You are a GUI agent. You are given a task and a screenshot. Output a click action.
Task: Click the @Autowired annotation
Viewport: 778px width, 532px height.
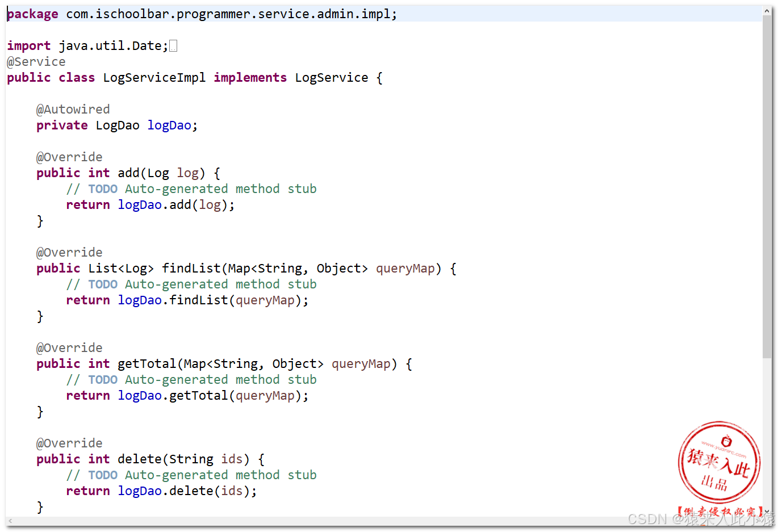73,110
